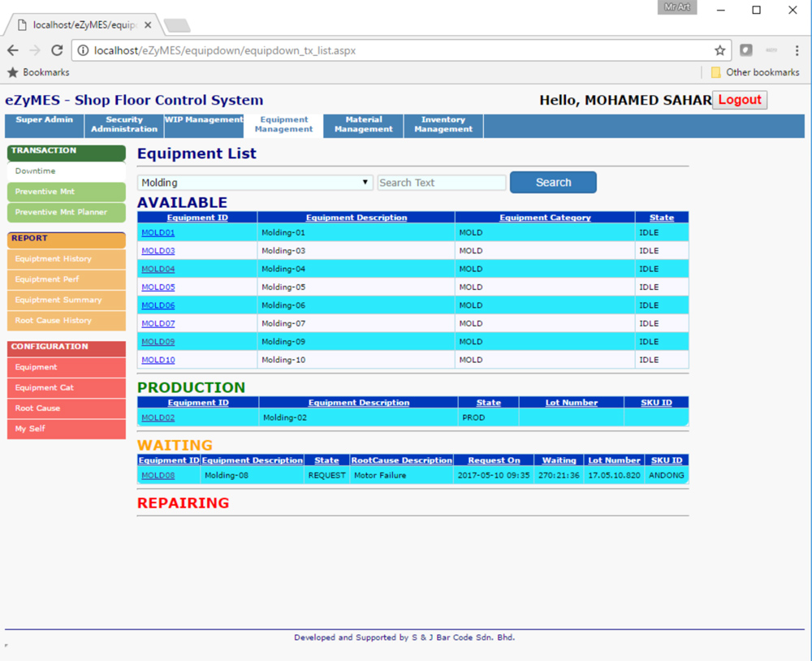This screenshot has width=812, height=661.
Task: Select Preventive Mnt Planner in sidebar
Action: 61,213
